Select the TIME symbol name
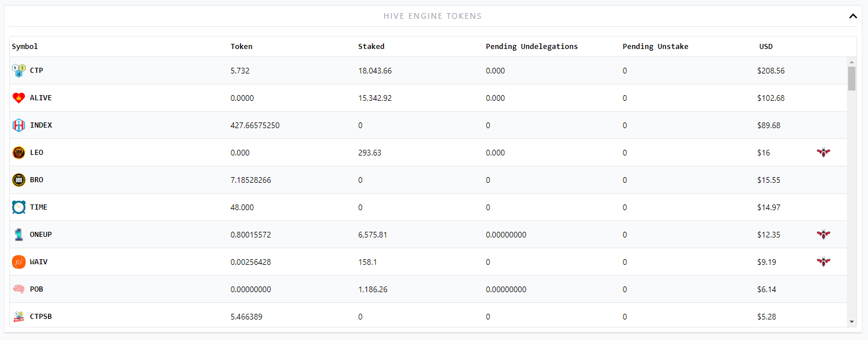The width and height of the screenshot is (868, 340). (39, 207)
